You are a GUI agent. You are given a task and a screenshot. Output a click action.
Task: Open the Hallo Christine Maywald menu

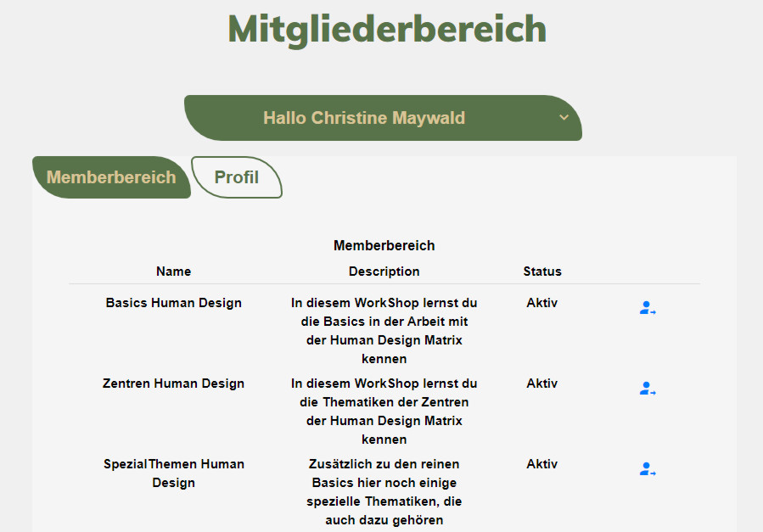(364, 118)
